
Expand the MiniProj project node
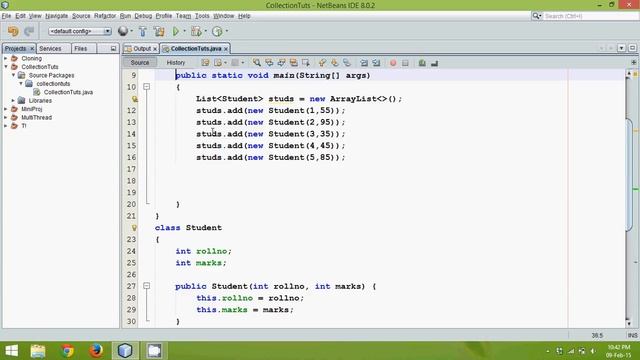[x=5, y=109]
